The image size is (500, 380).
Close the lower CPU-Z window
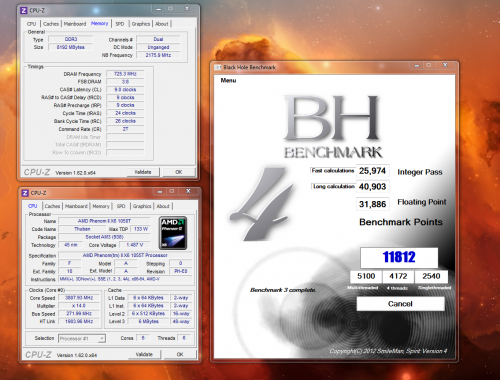[x=188, y=191]
